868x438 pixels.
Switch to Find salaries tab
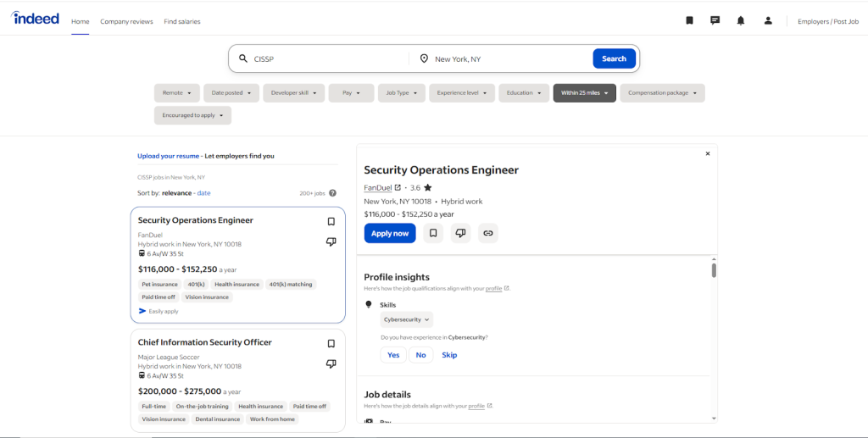[x=182, y=21]
